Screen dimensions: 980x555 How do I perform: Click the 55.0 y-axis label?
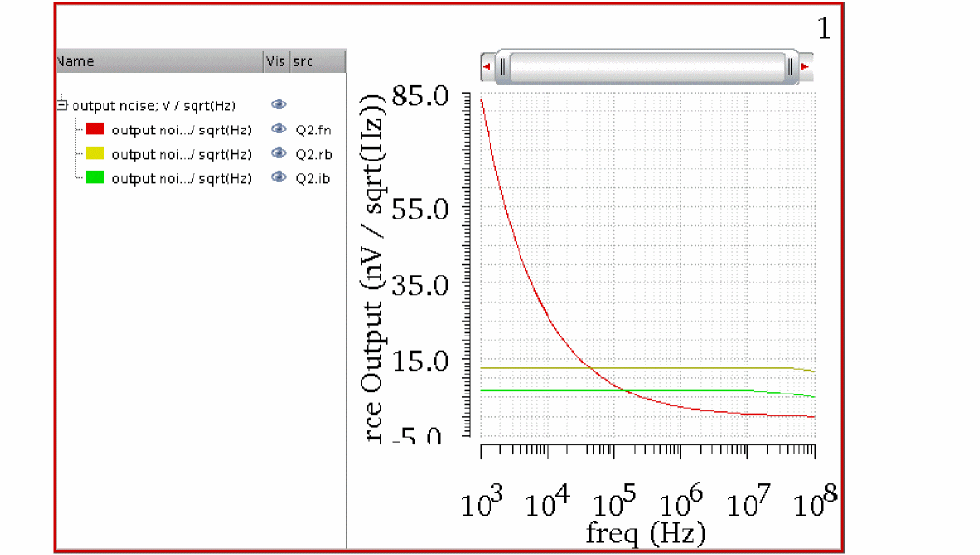pyautogui.click(x=420, y=210)
